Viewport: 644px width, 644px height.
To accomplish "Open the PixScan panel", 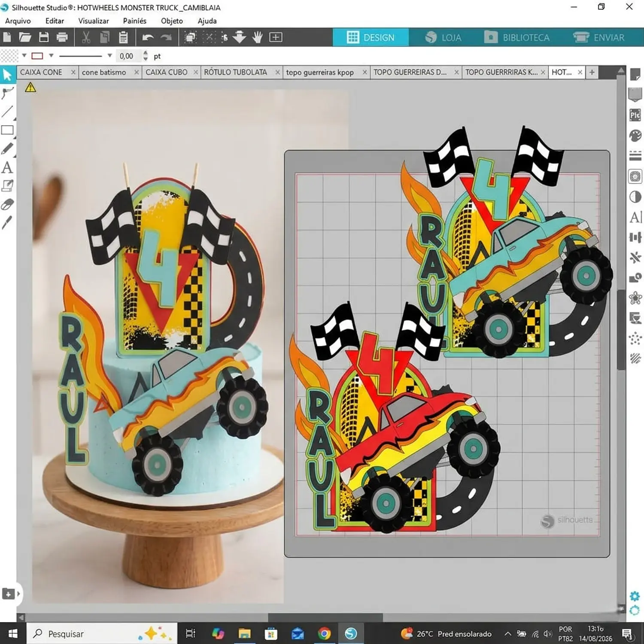I will click(635, 115).
